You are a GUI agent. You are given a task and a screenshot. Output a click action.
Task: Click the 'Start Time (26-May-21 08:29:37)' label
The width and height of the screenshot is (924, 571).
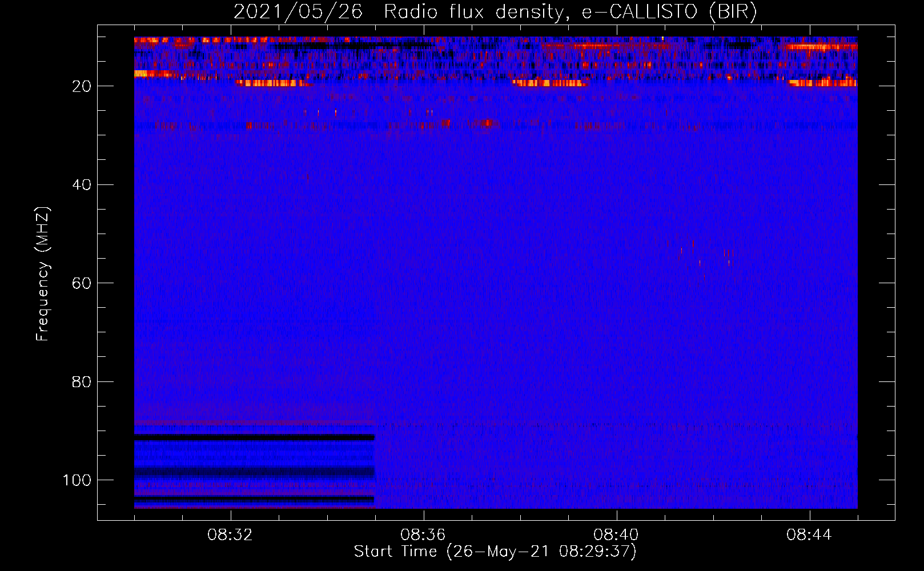(495, 552)
